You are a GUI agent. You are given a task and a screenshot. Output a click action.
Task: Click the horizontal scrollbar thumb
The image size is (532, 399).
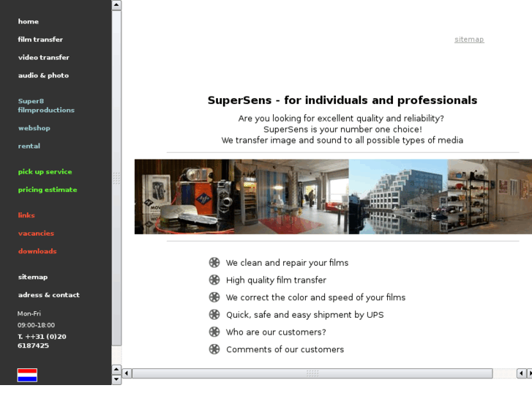click(x=312, y=373)
